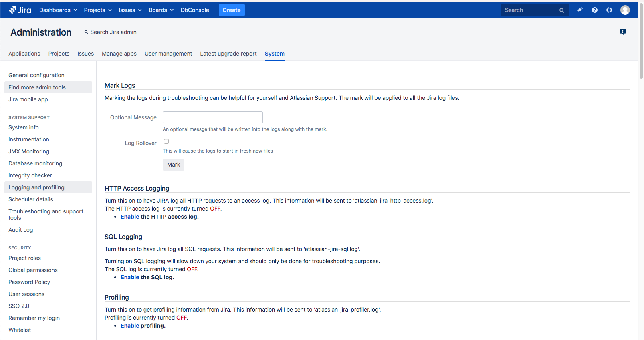Click the Optional Message text field
This screenshot has width=644, height=340.
[x=212, y=117]
